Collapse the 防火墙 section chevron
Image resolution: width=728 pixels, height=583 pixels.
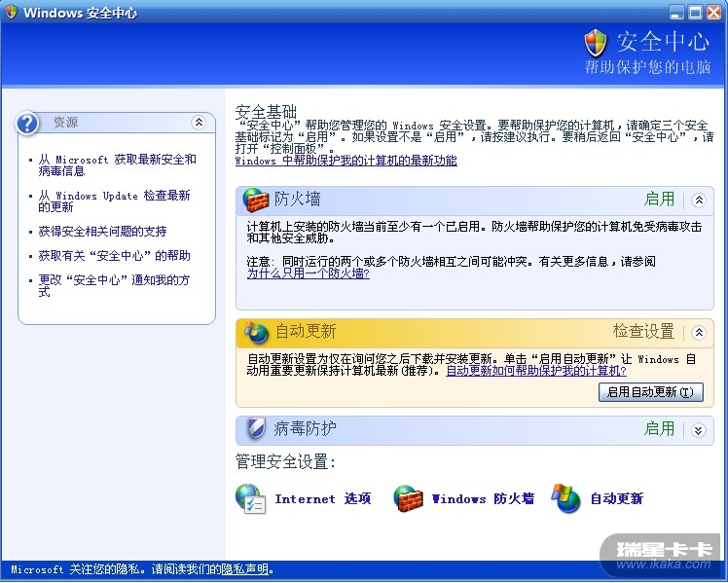(699, 200)
